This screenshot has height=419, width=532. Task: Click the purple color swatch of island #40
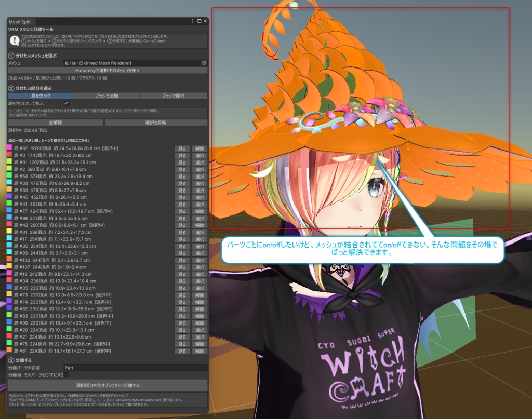click(9, 197)
